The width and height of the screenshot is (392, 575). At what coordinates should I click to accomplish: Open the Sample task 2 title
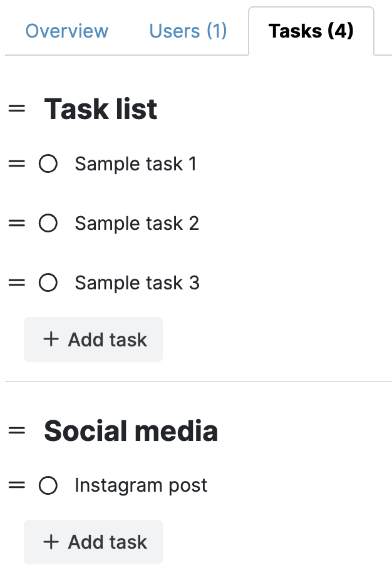point(137,223)
